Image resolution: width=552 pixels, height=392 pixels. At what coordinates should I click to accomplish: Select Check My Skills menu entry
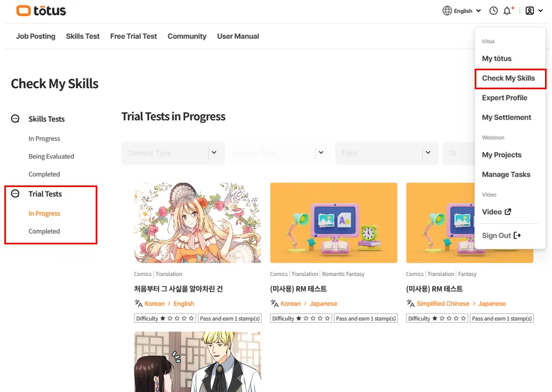(x=508, y=78)
